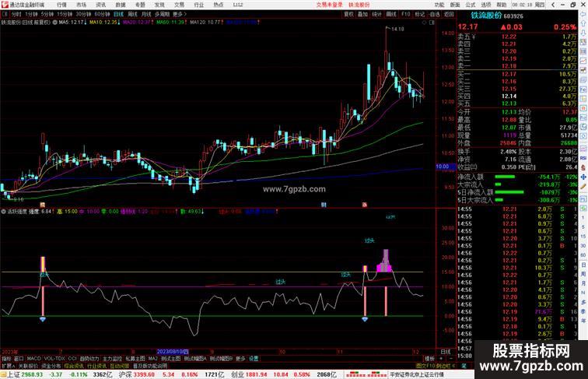
Task: Click the RSI indicator sidebar icon
Action: (x=583, y=158)
